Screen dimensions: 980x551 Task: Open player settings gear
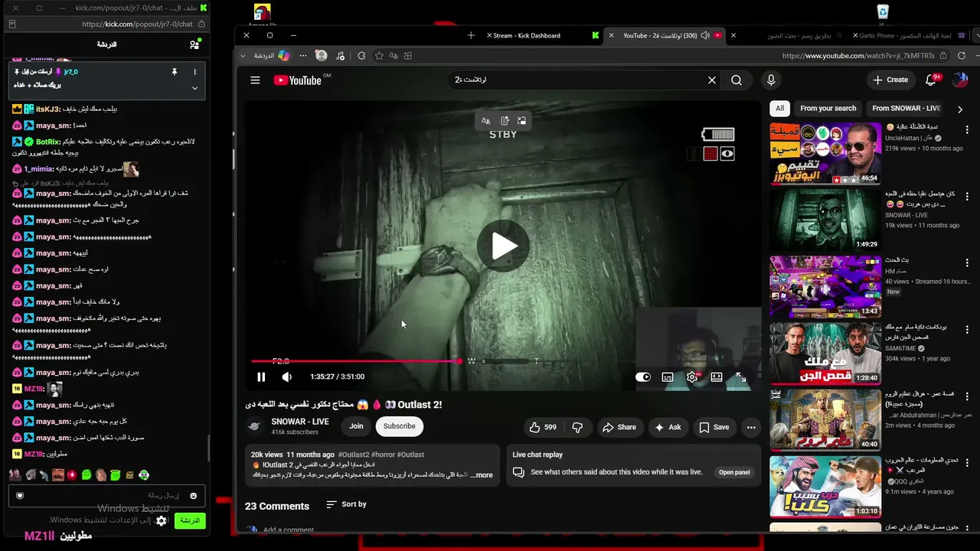click(692, 377)
